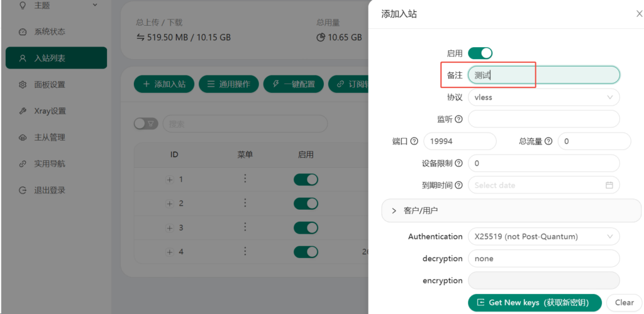This screenshot has width=644, height=314.
Task: Click the help icon next to 设备限制
Action: 458,163
